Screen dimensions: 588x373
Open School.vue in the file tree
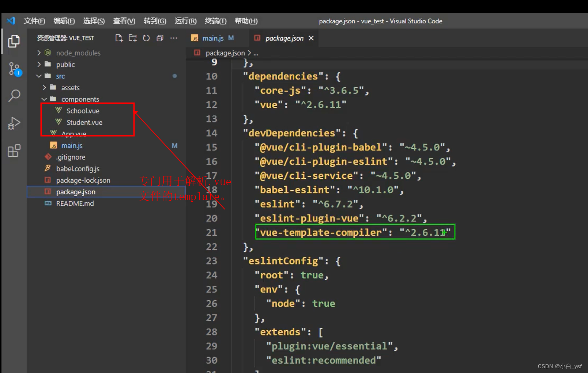coord(83,111)
